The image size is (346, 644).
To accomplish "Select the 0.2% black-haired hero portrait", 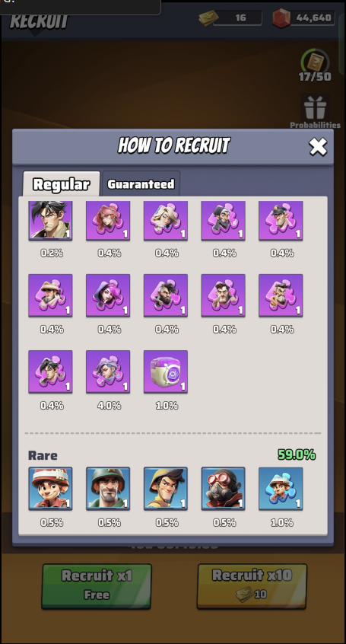I will tap(50, 220).
